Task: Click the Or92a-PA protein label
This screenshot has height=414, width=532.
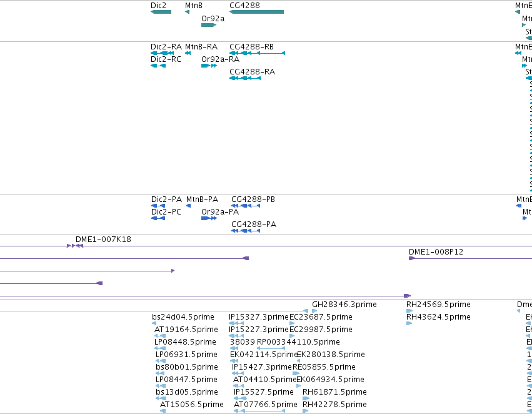Action: point(220,212)
